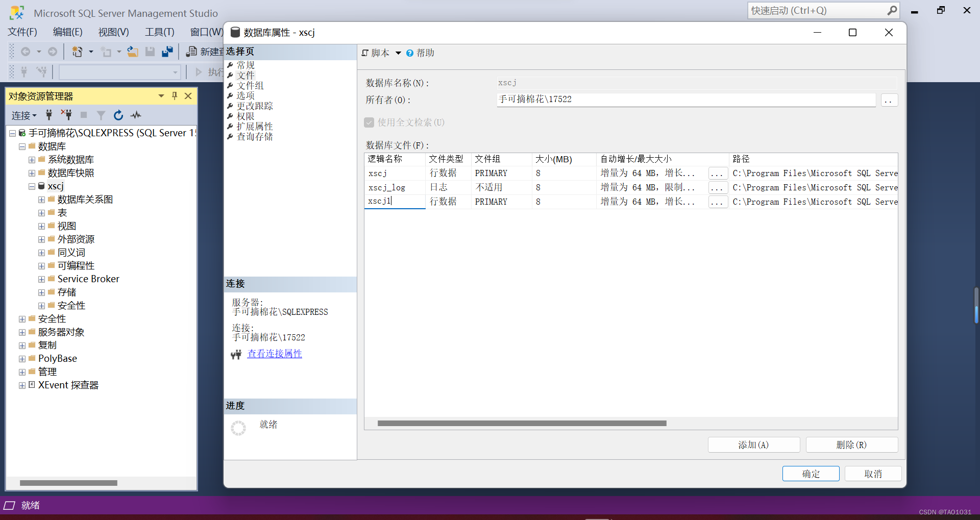Click the filter funnel icon in Object Explorer
Image resolution: width=980 pixels, height=520 pixels.
[x=101, y=115]
